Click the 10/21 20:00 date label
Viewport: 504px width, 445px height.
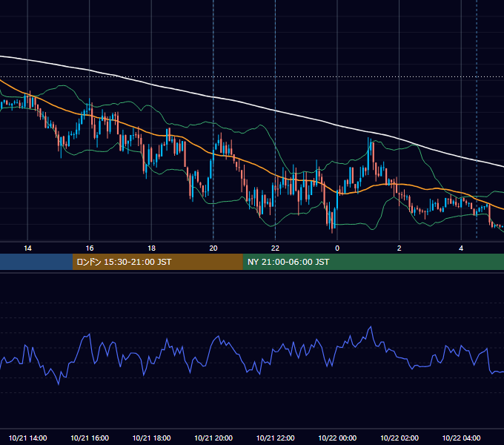(x=213, y=438)
